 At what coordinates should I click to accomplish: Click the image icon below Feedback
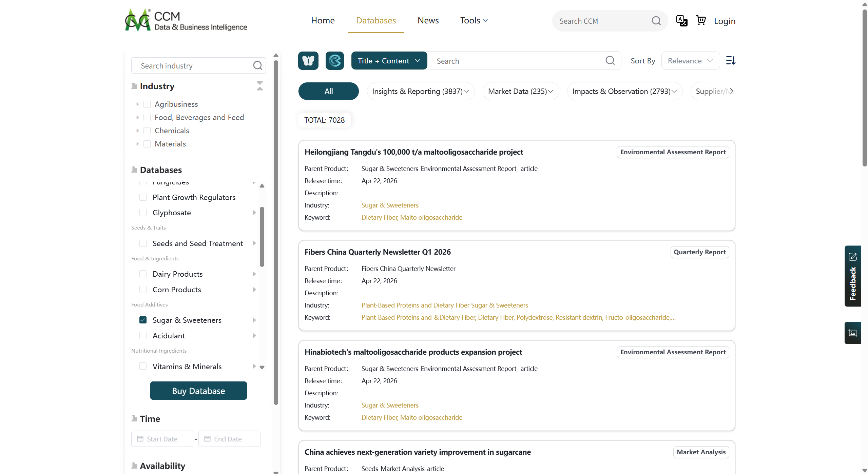tap(853, 333)
